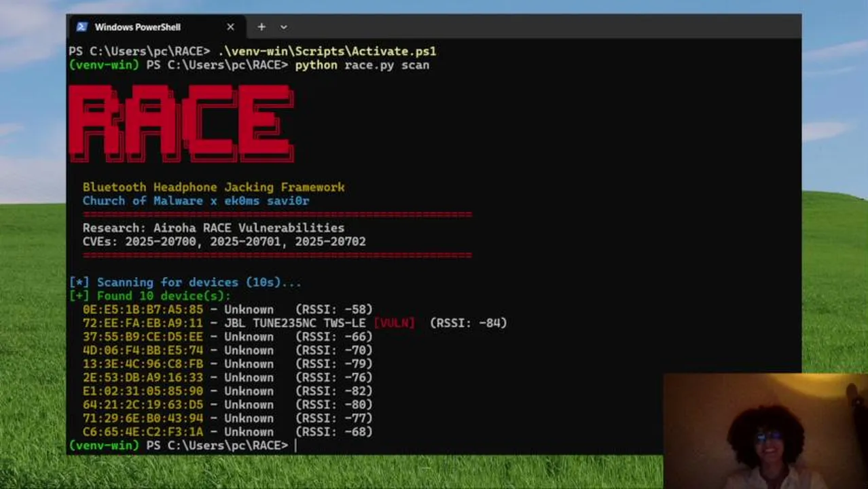Click 'Scanning for devices (10s)...' line
Screen dimensions: 868x489
(x=185, y=282)
